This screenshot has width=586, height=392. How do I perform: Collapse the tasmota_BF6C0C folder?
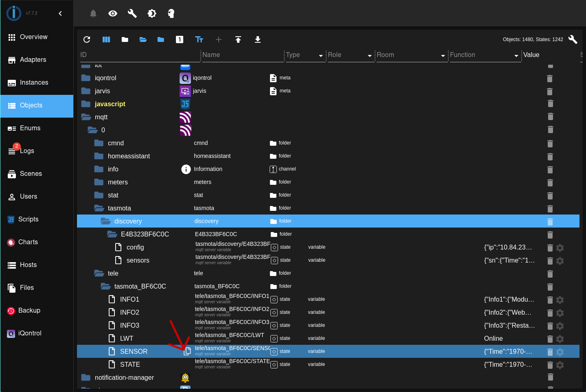pos(105,286)
